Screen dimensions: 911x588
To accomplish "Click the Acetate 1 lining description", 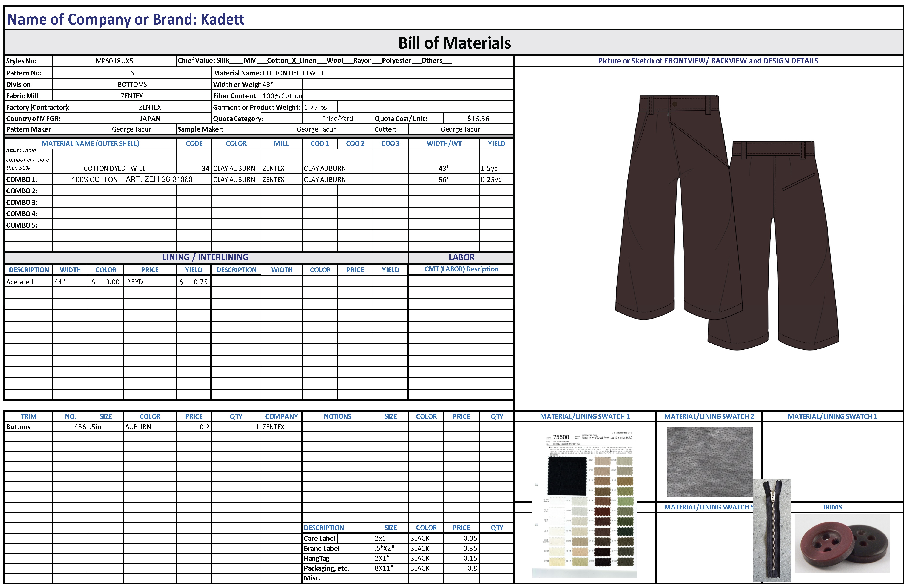I will (x=29, y=282).
